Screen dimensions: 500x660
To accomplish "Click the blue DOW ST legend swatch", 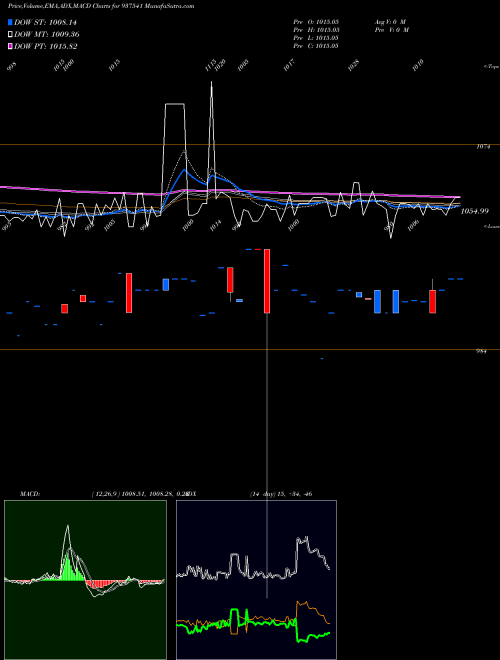I will click(x=11, y=22).
